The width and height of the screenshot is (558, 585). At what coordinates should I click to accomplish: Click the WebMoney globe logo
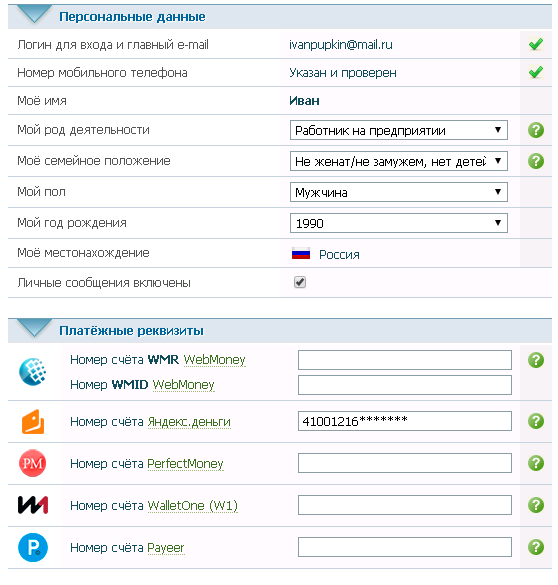point(33,372)
